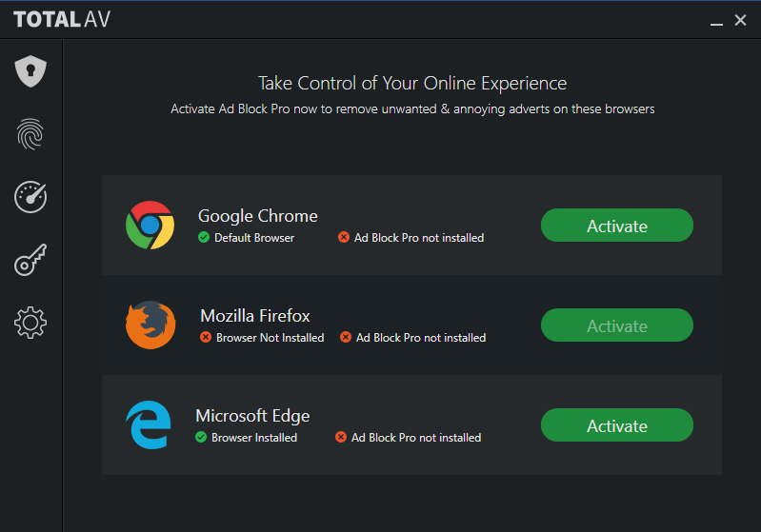Select the key password vault icon
Viewport: 761px width, 532px height.
click(x=30, y=260)
